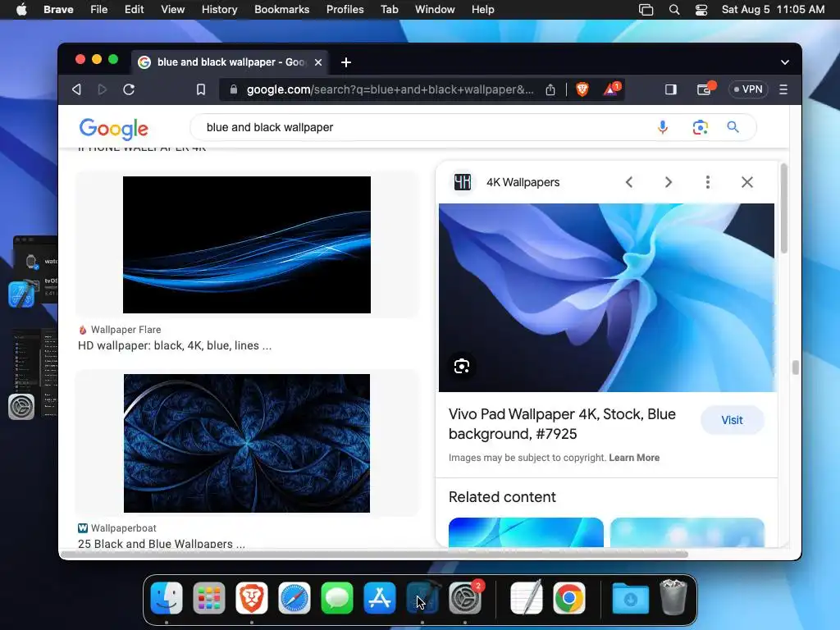Launch Google Chrome from the Dock
The height and width of the screenshot is (630, 840).
click(x=569, y=598)
